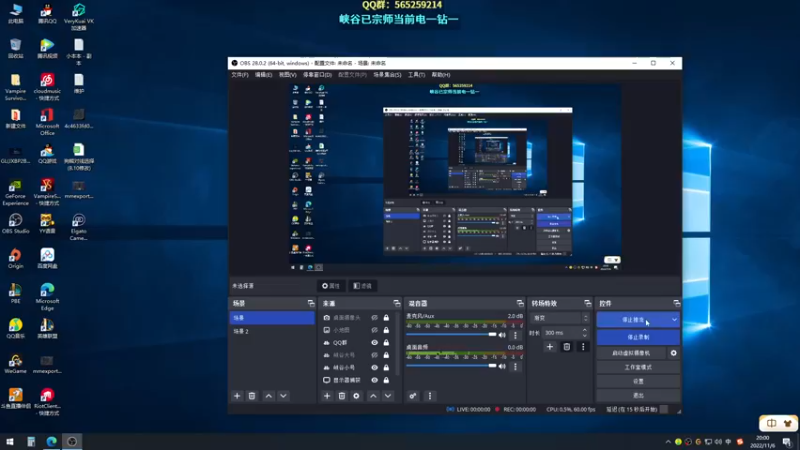The width and height of the screenshot is (800, 450).
Task: Undock the 场景 panel via popout icon
Action: click(x=311, y=303)
